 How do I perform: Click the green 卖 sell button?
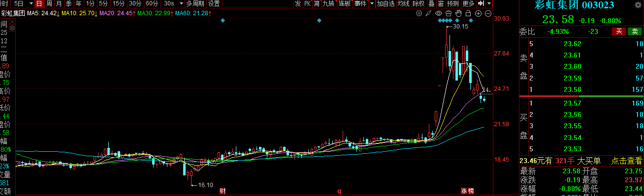click(635, 31)
